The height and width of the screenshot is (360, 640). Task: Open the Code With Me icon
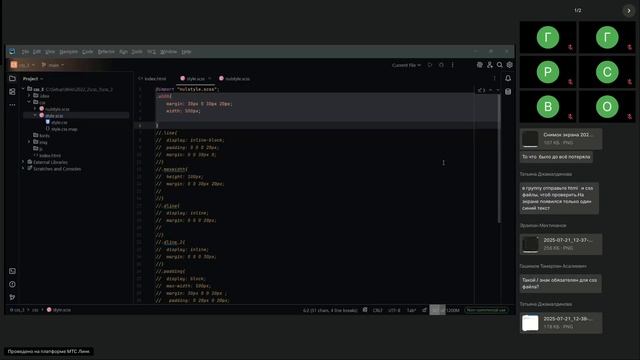point(480,65)
